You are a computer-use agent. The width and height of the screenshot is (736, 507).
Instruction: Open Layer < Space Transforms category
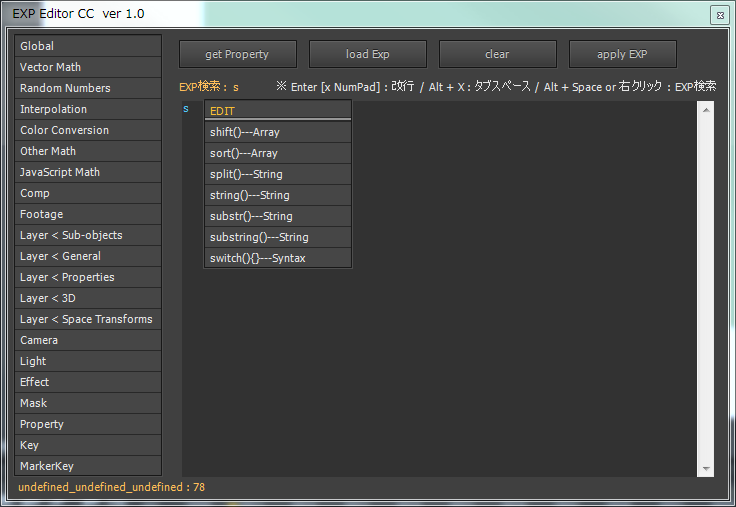click(x=88, y=319)
